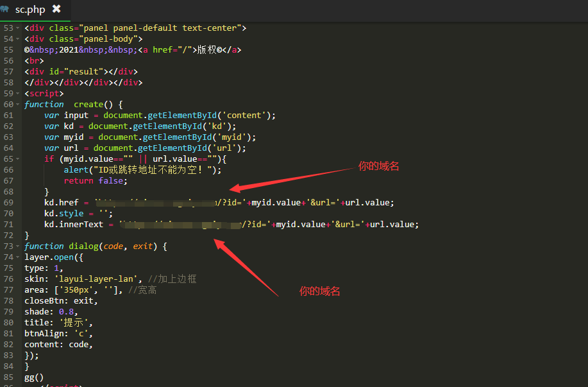This screenshot has width=588, height=387.
Task: Click line number 71 in the gutter
Action: point(8,225)
